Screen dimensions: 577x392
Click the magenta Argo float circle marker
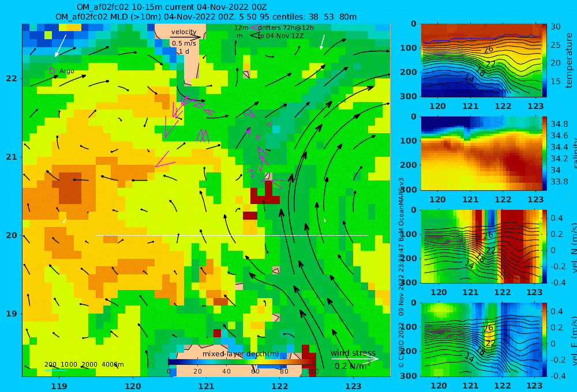tap(52, 70)
